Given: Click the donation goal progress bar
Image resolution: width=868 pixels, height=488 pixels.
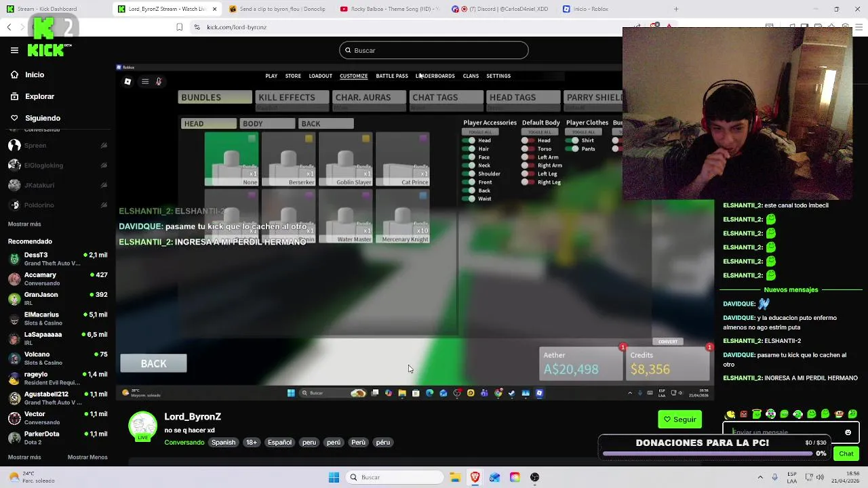Looking at the screenshot, I should pos(707,453).
